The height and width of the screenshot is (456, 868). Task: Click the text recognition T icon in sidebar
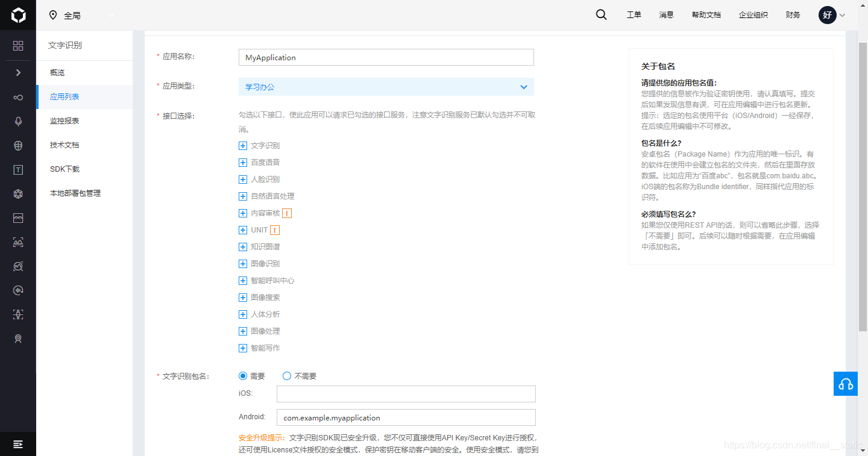pos(17,169)
